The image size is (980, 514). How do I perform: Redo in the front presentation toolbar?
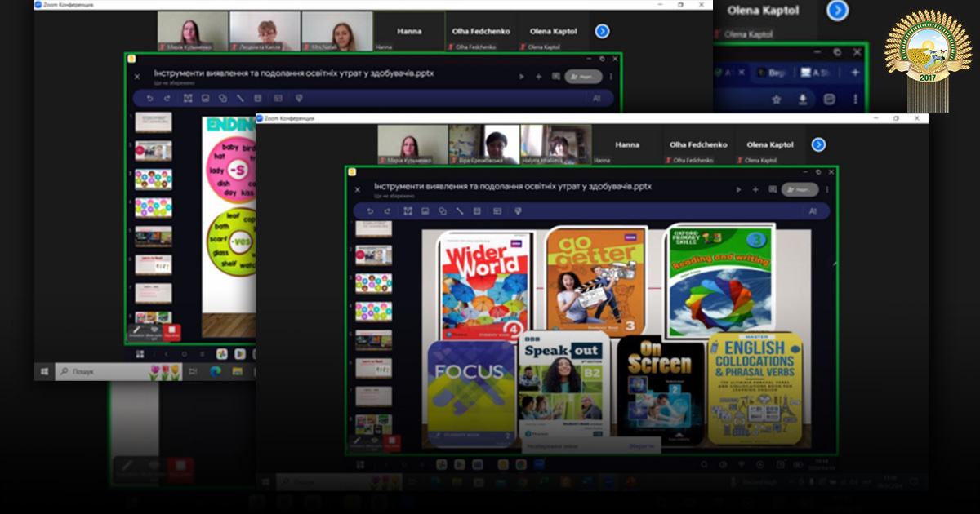[x=388, y=211]
